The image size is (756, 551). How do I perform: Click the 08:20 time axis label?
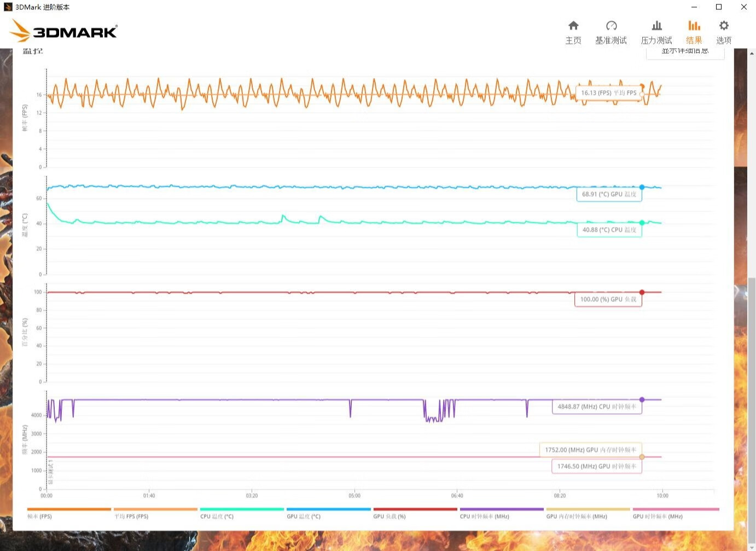[x=560, y=496]
